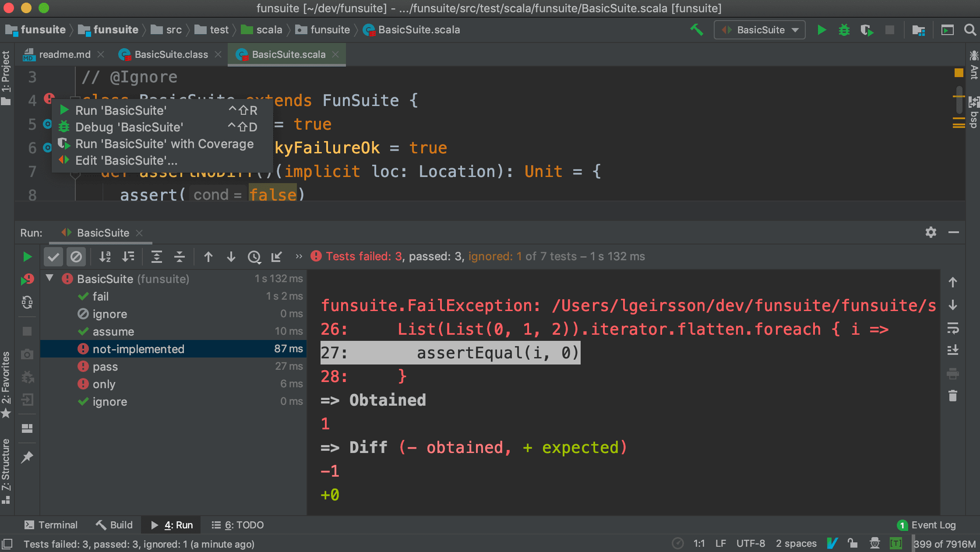This screenshot has height=552, width=980.
Task: Select the 'only' failed test result
Action: pos(104,384)
